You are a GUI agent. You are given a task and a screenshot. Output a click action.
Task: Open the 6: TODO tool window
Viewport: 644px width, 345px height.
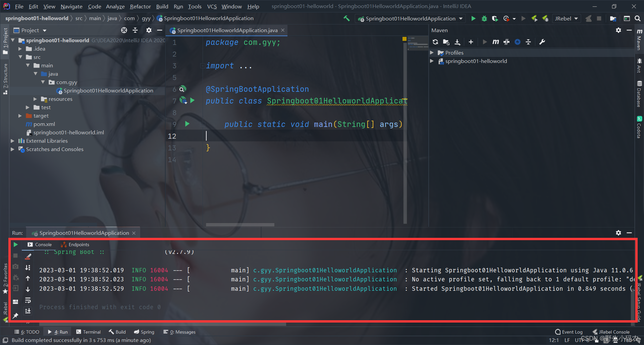tap(27, 332)
